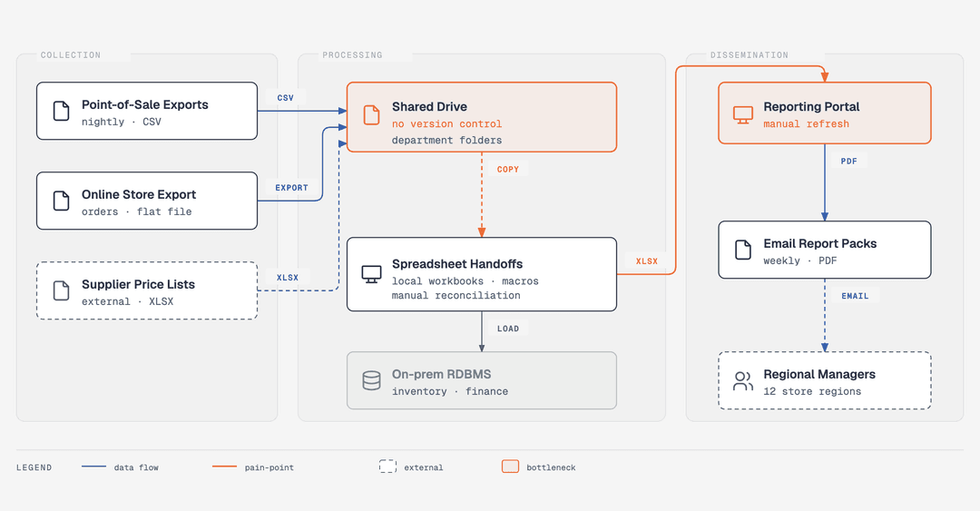
Task: Click the Online Store Export file icon
Action: [x=62, y=201]
